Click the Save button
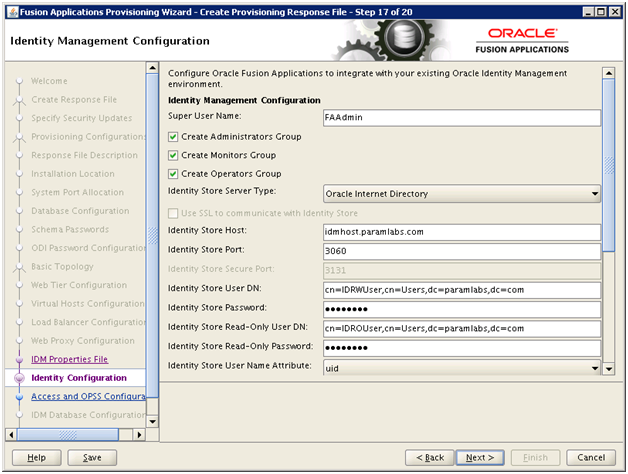This screenshot has height=474, width=628. [x=92, y=458]
